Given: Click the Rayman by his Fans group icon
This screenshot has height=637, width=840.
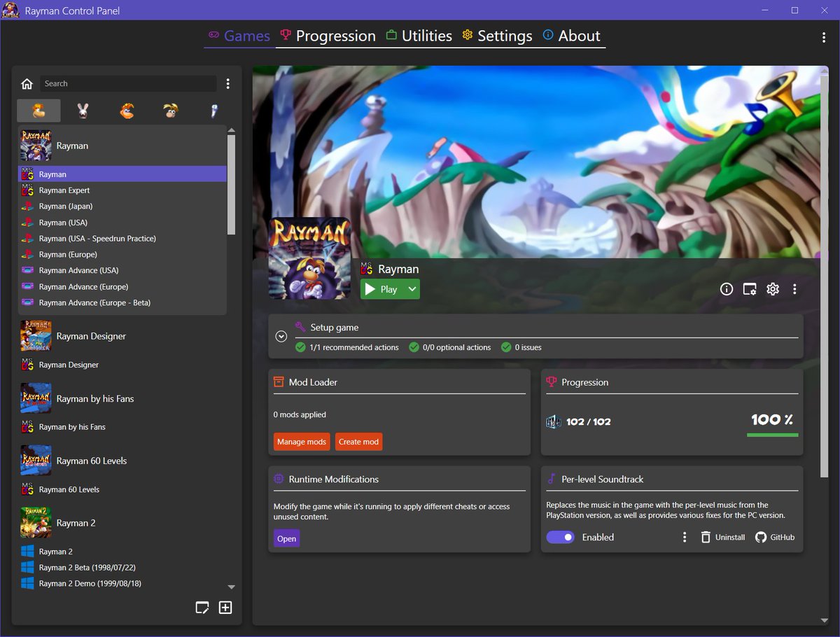Looking at the screenshot, I should [36, 398].
